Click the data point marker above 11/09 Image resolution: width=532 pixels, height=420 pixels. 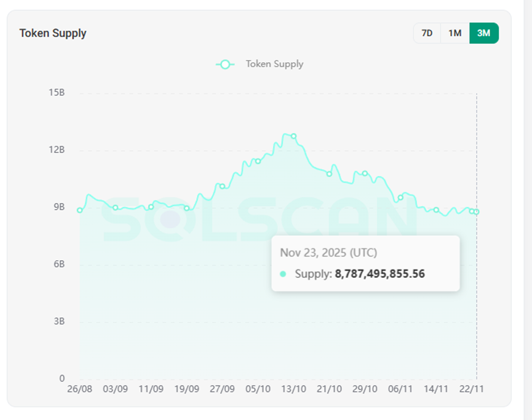point(151,207)
